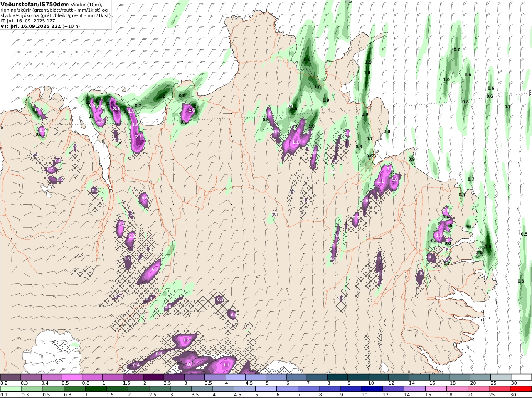Select the 12 swatch in the upper legend
532x398 pixels.
coord(398,377)
